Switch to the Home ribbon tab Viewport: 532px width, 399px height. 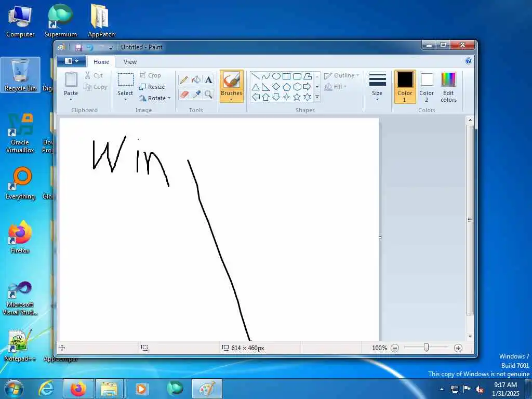tap(101, 62)
